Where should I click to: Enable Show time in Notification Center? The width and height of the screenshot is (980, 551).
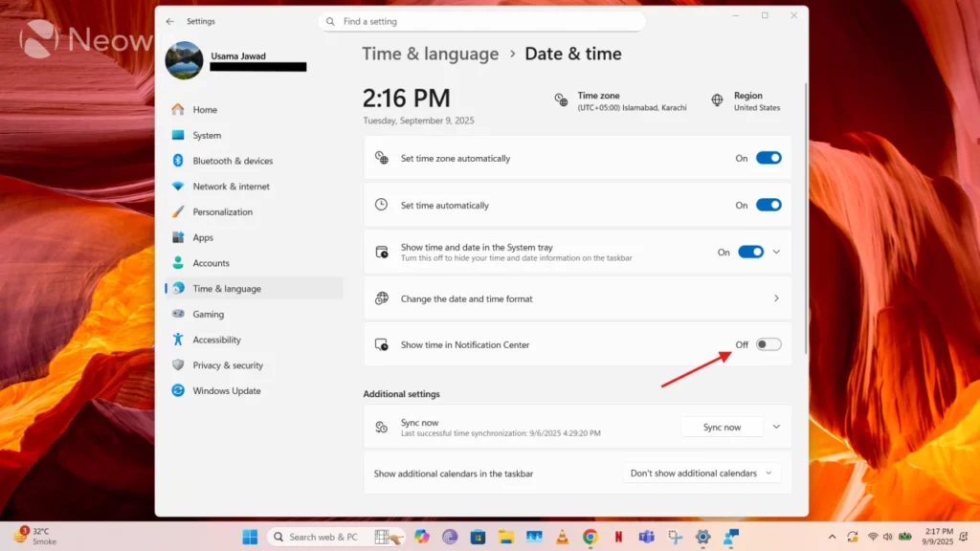coord(768,344)
